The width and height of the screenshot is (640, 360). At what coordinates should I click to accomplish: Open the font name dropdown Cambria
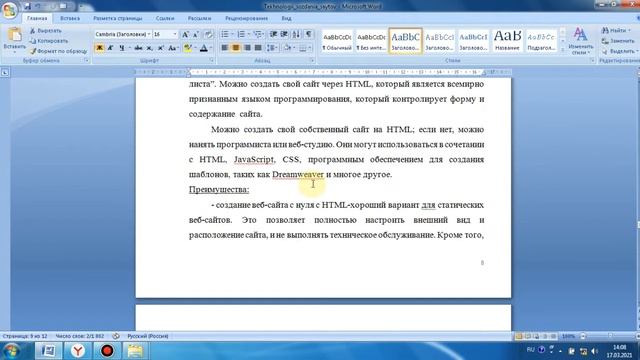pyautogui.click(x=149, y=34)
